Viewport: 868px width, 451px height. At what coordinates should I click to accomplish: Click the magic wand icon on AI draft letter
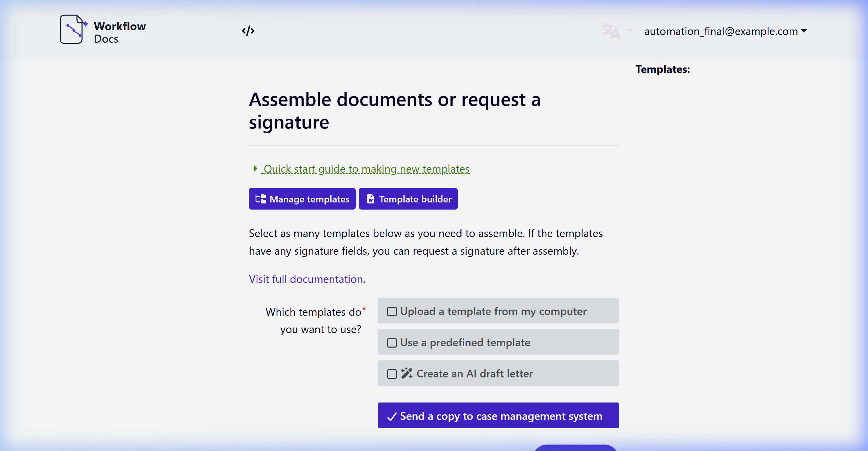coord(407,373)
